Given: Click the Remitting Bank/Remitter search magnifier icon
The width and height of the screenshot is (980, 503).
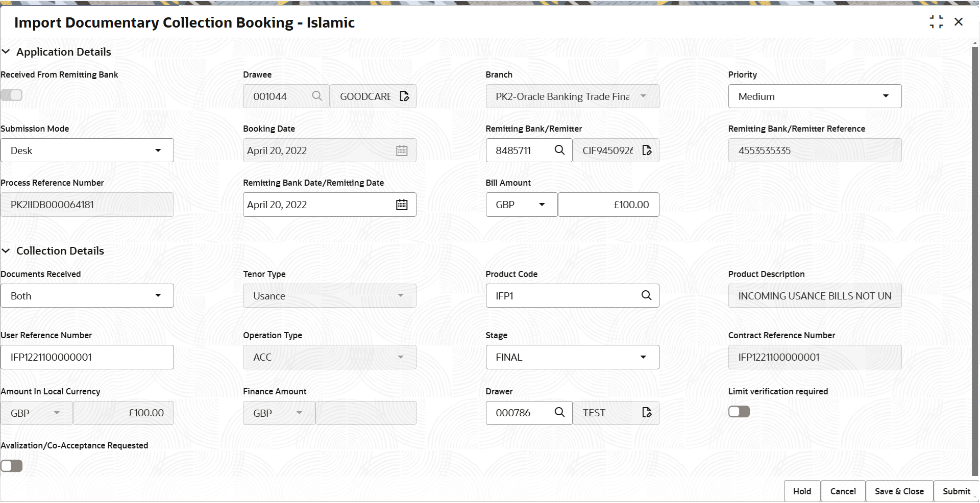Looking at the screenshot, I should [559, 150].
